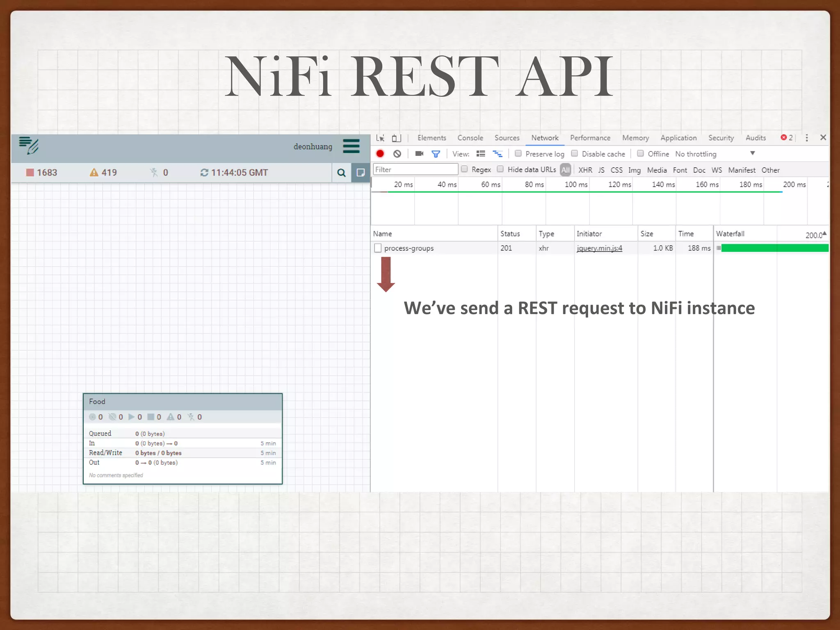Click the invalid components warning icon
The width and height of the screenshot is (840, 630).
[x=94, y=172]
